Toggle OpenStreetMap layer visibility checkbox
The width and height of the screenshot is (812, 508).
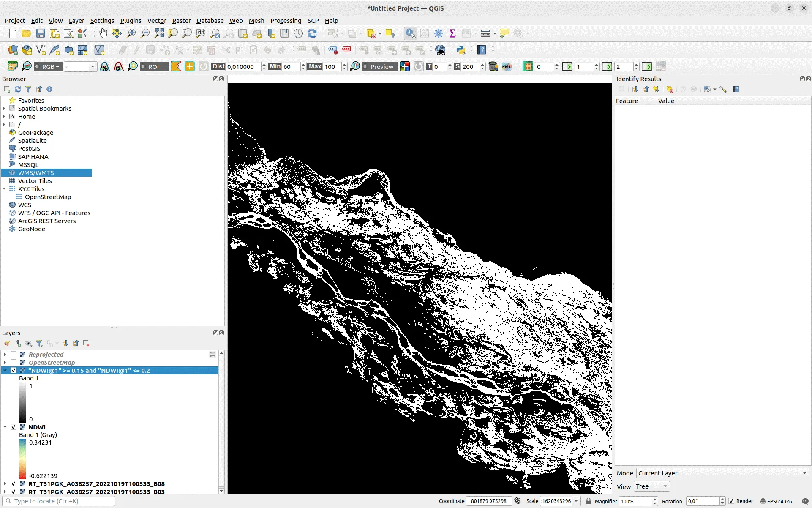click(x=14, y=363)
